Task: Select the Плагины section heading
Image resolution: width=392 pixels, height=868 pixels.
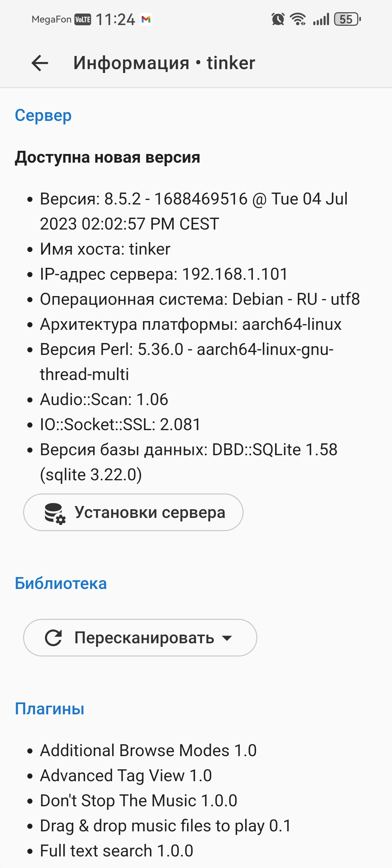Action: [49, 709]
